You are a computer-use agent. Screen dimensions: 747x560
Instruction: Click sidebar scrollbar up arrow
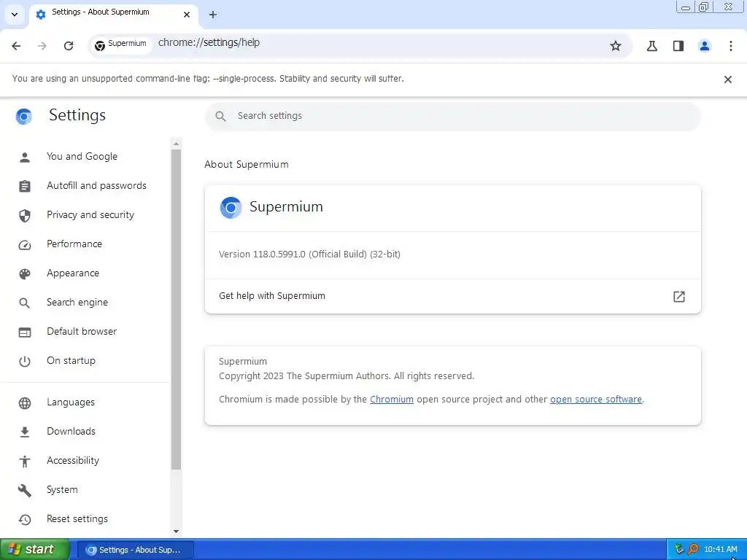(177, 144)
